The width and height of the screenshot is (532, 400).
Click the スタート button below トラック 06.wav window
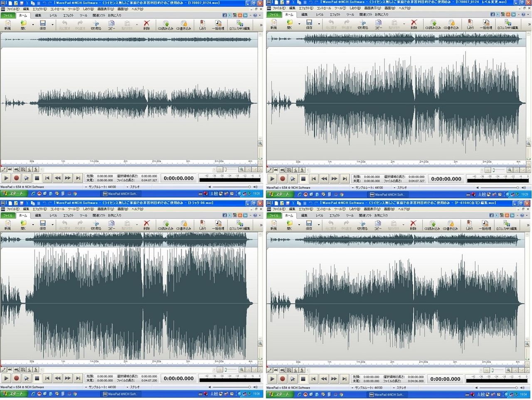pos(14,393)
